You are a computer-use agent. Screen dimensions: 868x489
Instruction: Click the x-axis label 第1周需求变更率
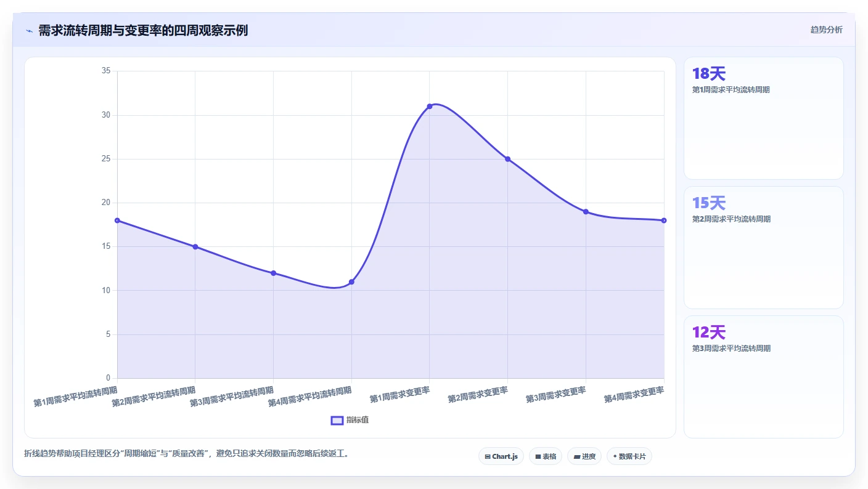pos(400,395)
